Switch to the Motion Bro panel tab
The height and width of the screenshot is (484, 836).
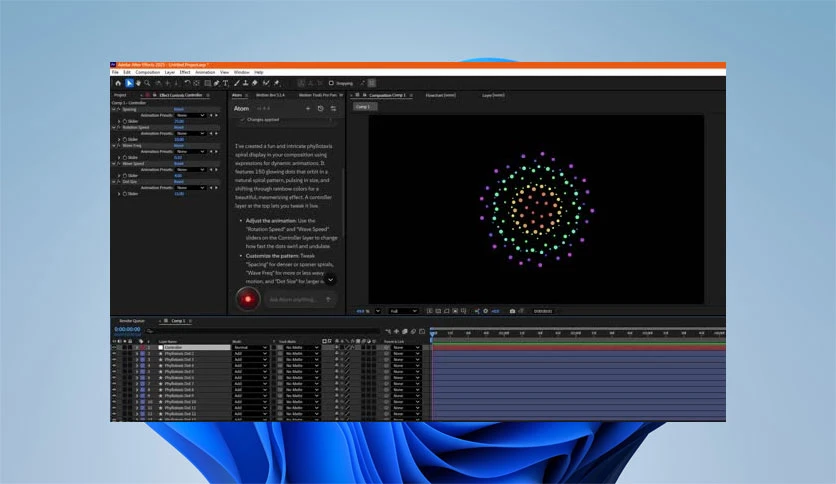click(270, 95)
